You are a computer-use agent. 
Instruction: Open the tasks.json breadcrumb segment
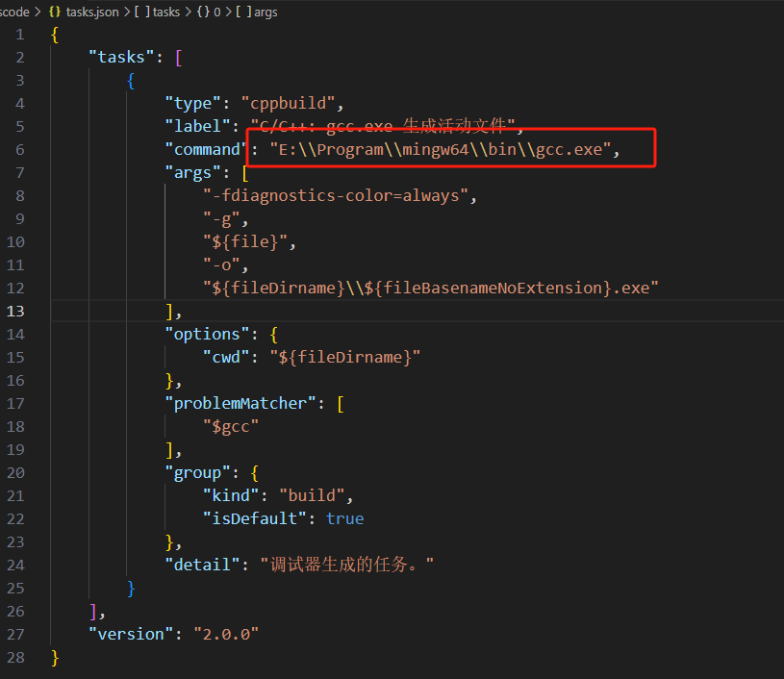point(93,13)
